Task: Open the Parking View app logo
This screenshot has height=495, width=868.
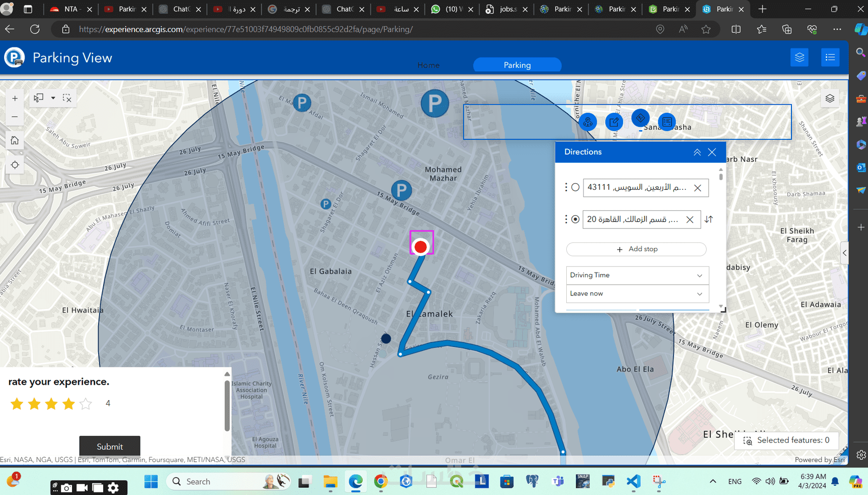Action: 14,57
